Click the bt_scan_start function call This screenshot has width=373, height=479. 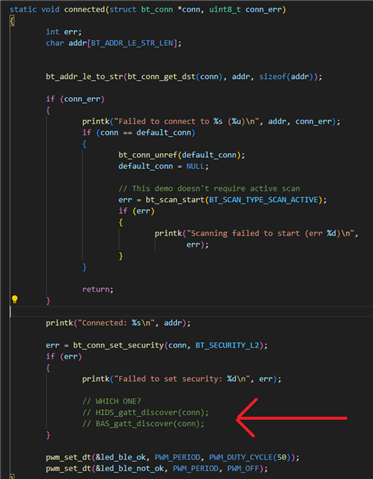pos(175,200)
